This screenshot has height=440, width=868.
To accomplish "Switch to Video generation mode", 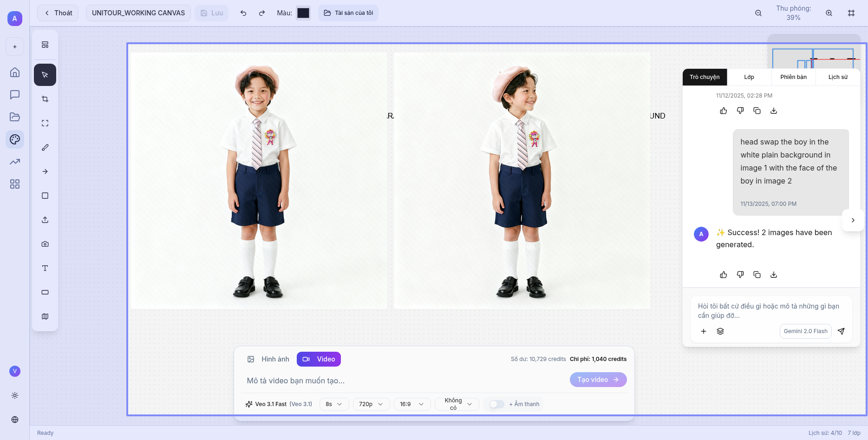I will click(x=319, y=359).
